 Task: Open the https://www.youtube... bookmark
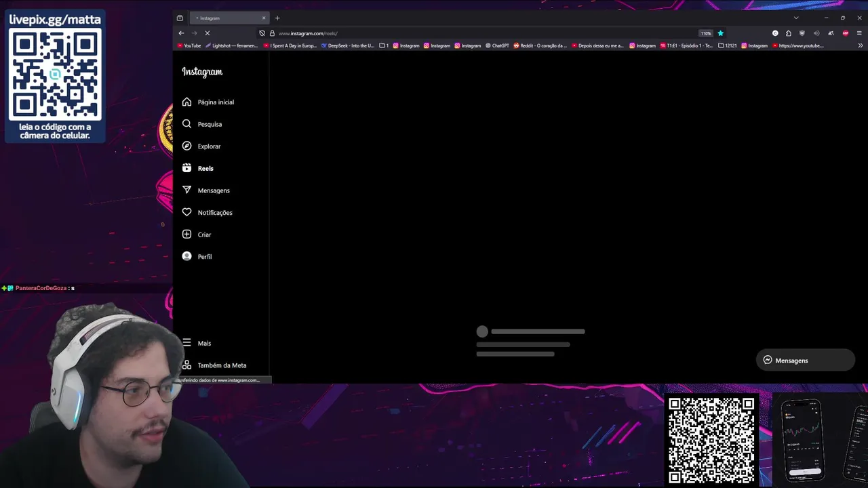(x=797, y=46)
